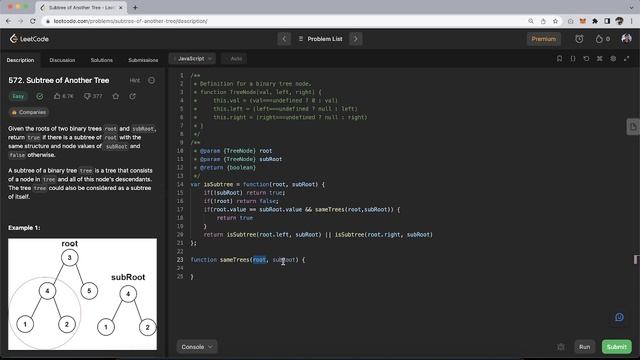Click the blue circular icon near bottom right
Image resolution: width=640 pixels, height=360 pixels.
(x=619, y=317)
